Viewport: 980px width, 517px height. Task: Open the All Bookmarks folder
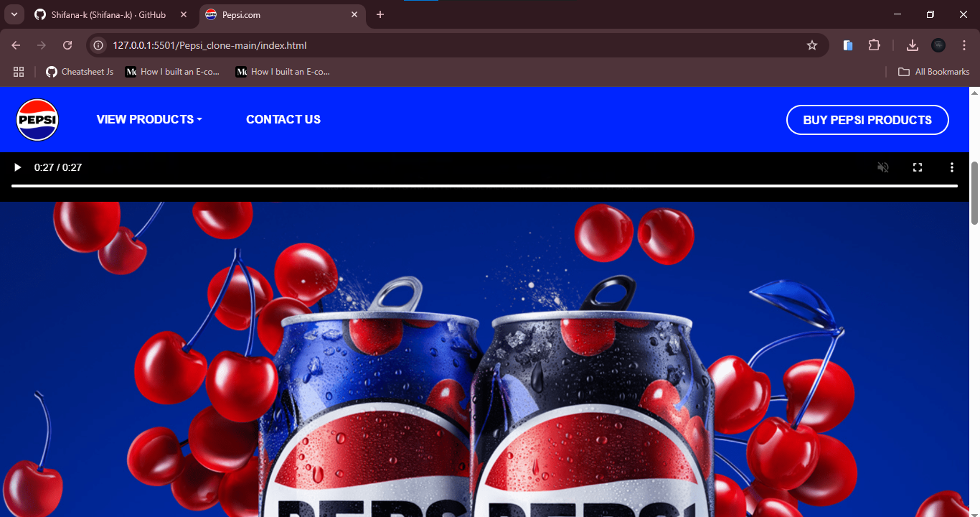[934, 72]
